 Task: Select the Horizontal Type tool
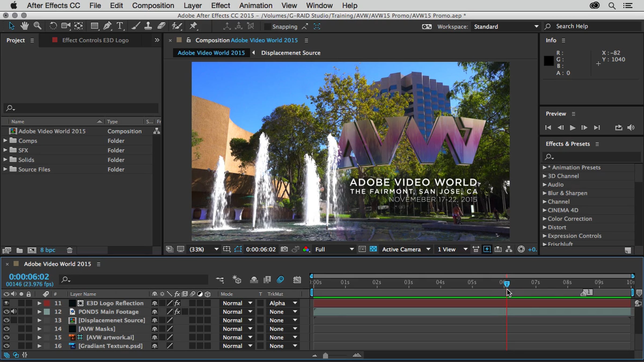click(x=120, y=26)
